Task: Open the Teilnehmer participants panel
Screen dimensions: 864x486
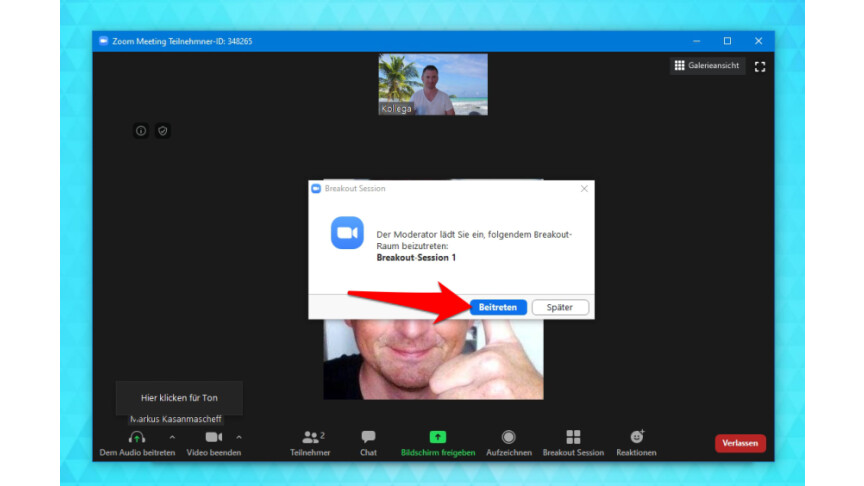Action: (310, 443)
